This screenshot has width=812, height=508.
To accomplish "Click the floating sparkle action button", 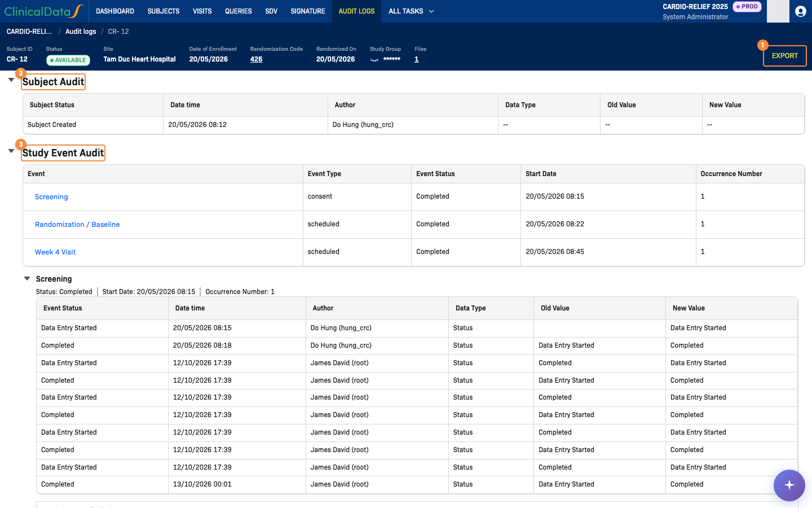I will click(789, 485).
